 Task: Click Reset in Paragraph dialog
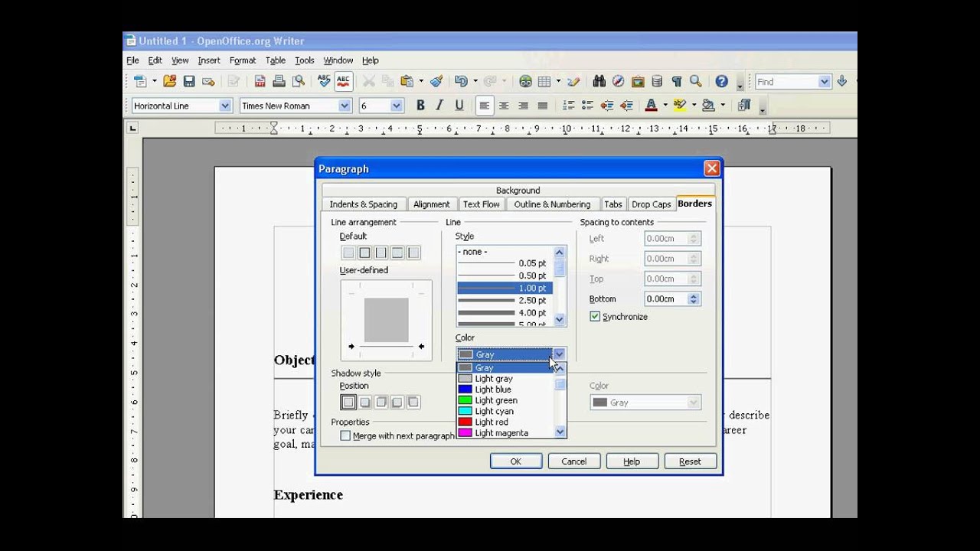point(691,461)
